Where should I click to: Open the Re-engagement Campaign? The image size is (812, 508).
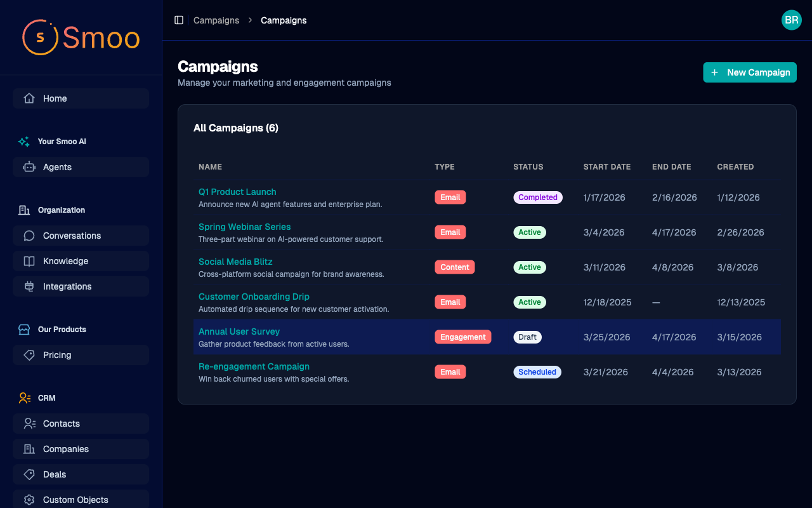[x=254, y=366]
